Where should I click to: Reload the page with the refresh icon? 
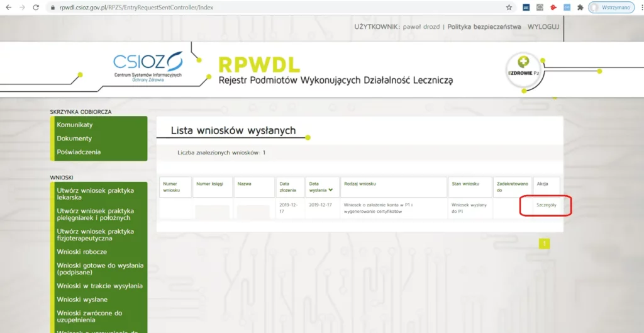(36, 8)
